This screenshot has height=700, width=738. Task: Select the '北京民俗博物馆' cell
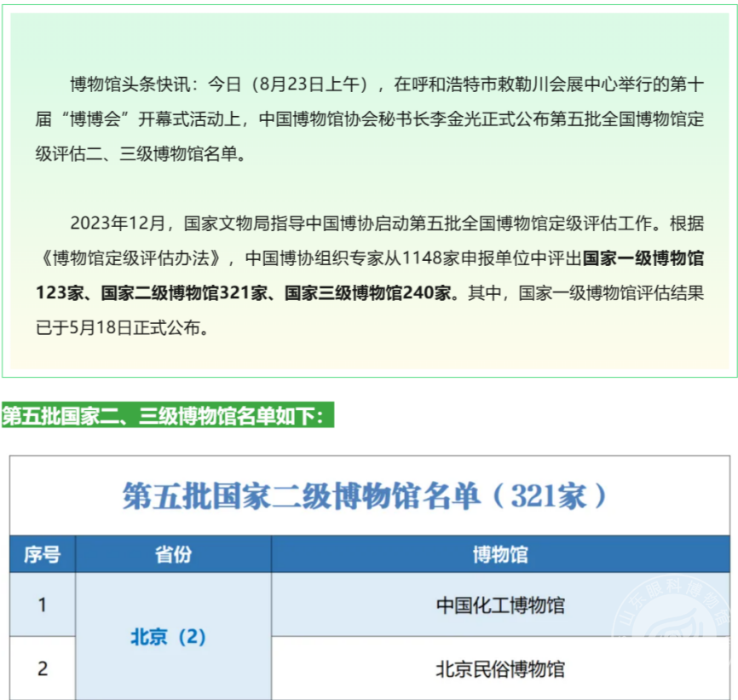click(500, 668)
